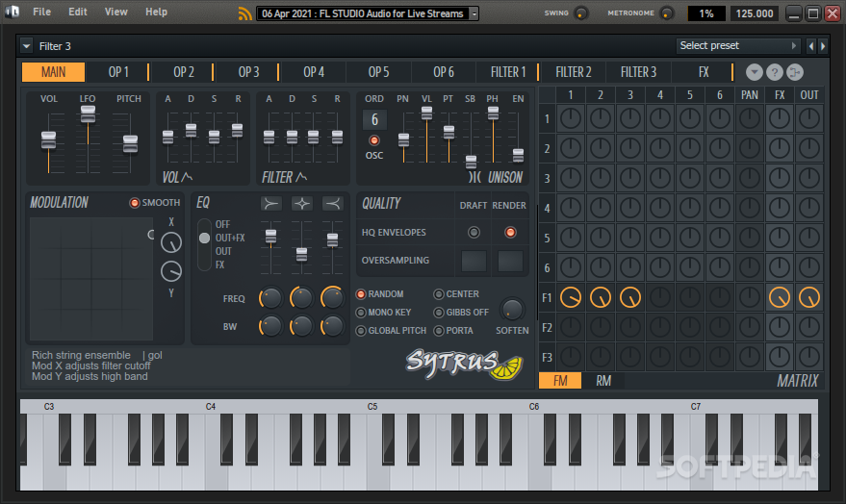Open the File menu
The width and height of the screenshot is (846, 504).
pos(41,12)
